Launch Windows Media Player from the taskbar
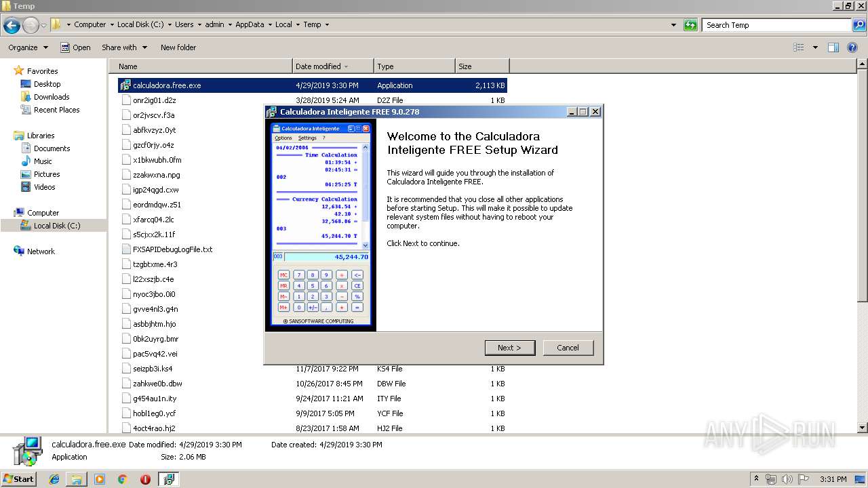This screenshot has width=868, height=488. (100, 479)
